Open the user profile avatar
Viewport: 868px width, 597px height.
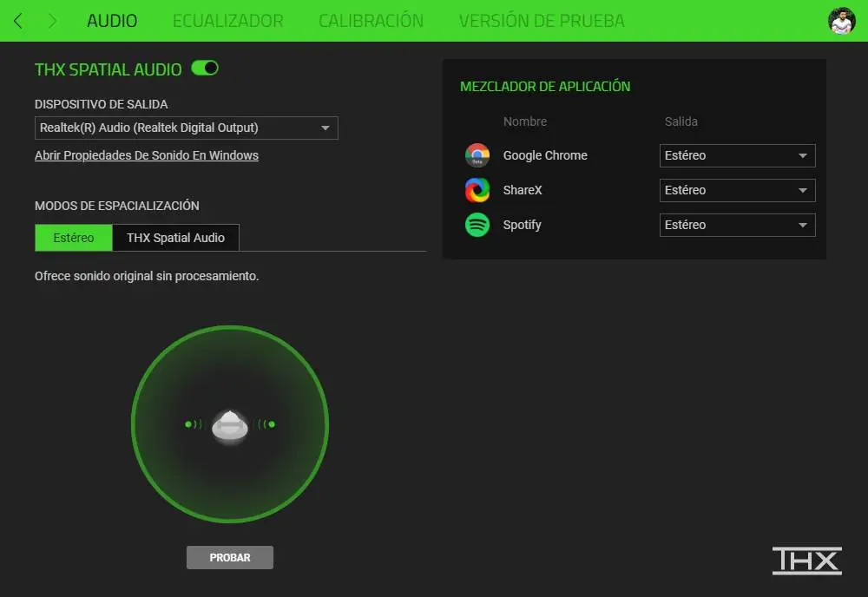(x=841, y=21)
